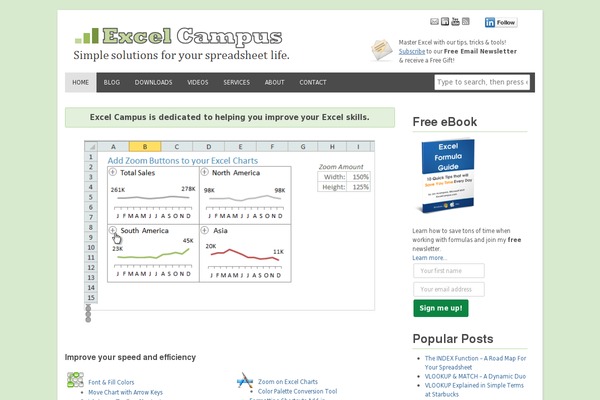The image size is (600, 400).
Task: Click the LinkedIn Follow button
Action: pos(501,23)
